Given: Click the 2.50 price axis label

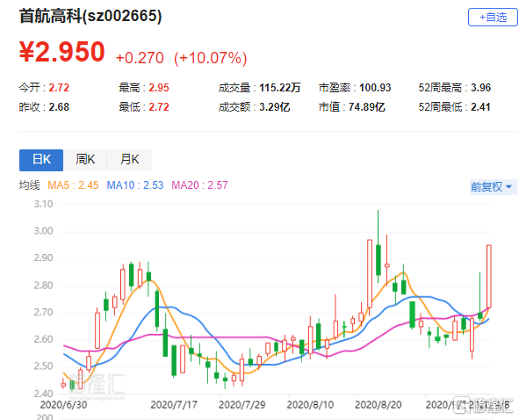Looking at the screenshot, I should tap(43, 366).
